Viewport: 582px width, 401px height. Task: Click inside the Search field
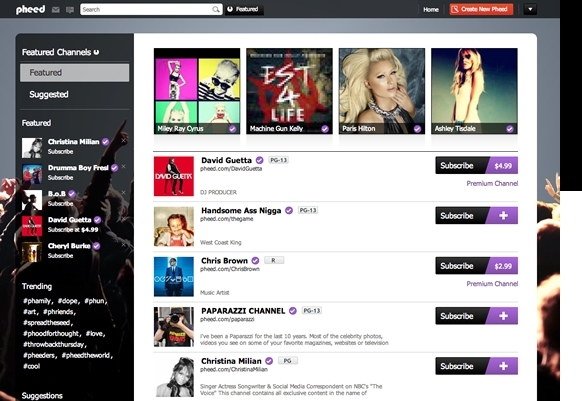(147, 9)
